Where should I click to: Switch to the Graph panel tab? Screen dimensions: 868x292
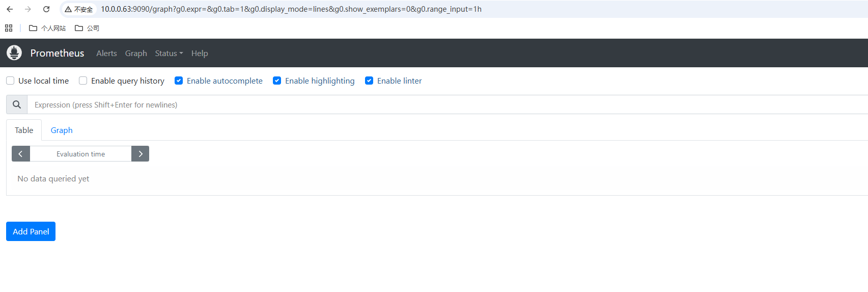(x=62, y=130)
